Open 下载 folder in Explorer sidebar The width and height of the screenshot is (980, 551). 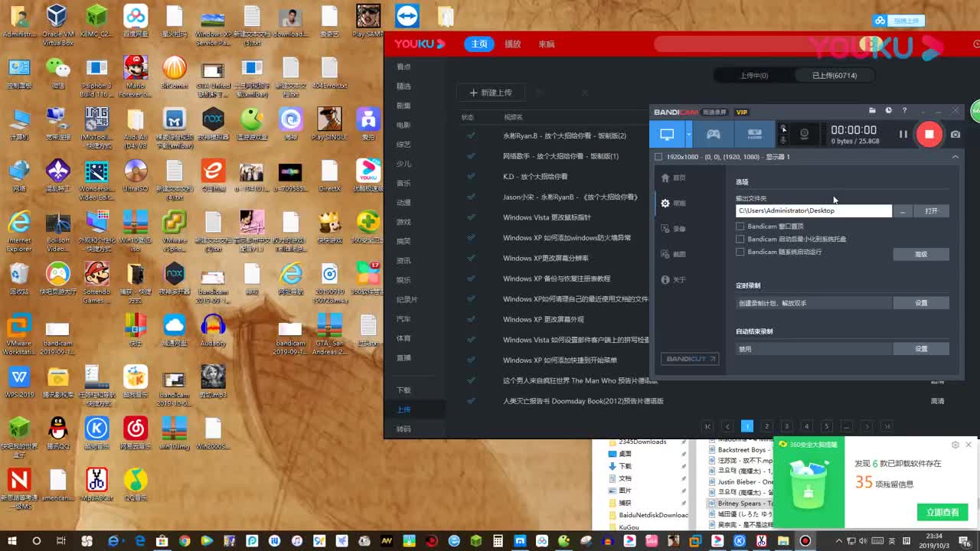pyautogui.click(x=625, y=466)
